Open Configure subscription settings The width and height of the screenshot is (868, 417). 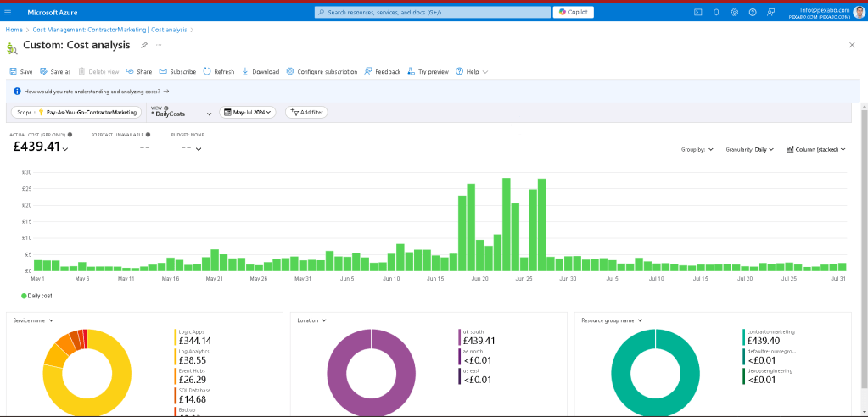click(x=322, y=71)
